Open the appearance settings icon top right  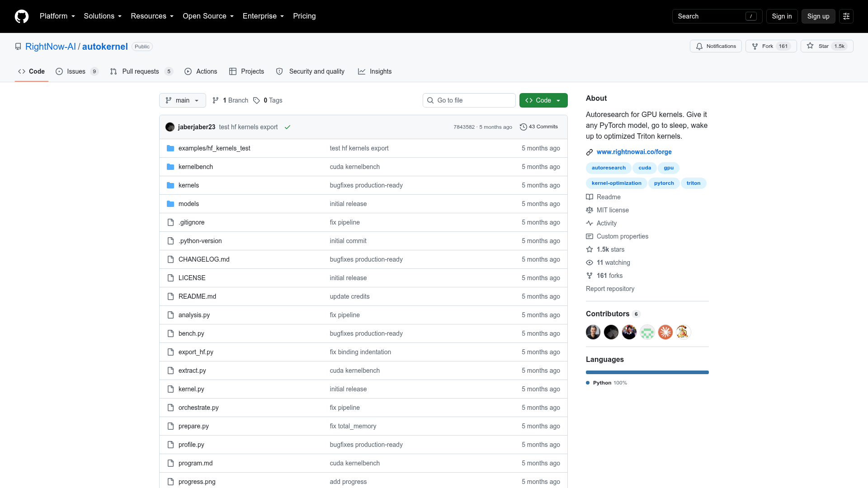(x=846, y=16)
